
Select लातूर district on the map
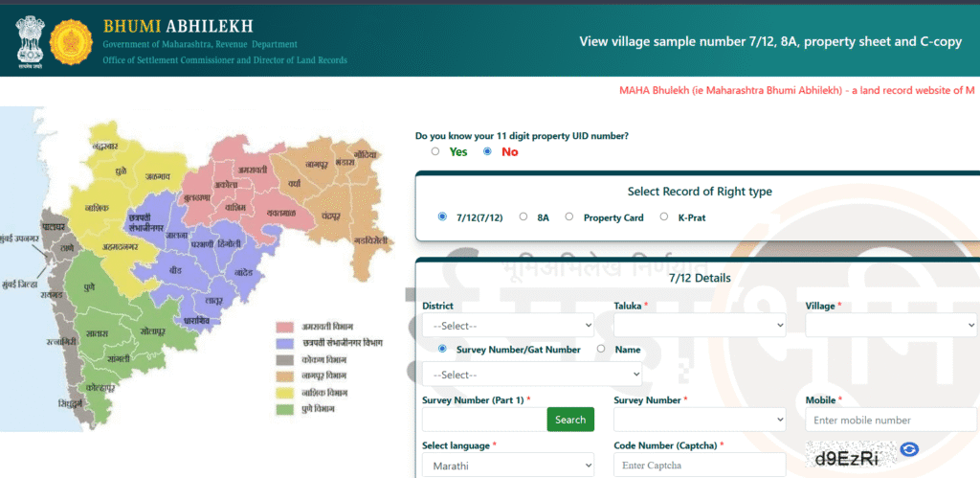tap(214, 301)
